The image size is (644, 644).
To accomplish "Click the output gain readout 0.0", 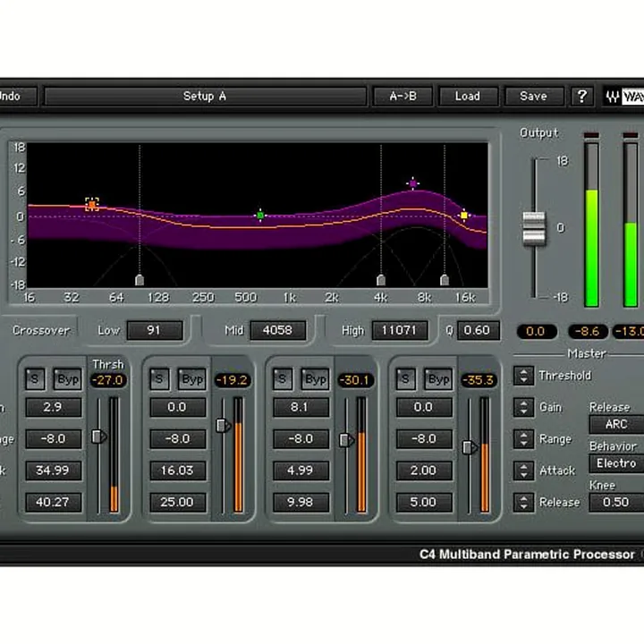I will 537,332.
